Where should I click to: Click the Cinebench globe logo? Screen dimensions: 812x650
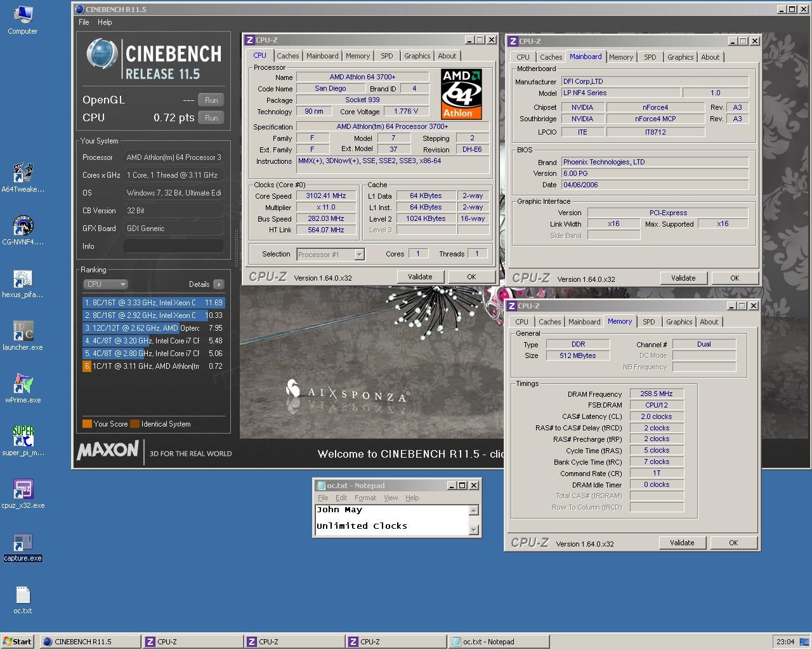coord(101,55)
